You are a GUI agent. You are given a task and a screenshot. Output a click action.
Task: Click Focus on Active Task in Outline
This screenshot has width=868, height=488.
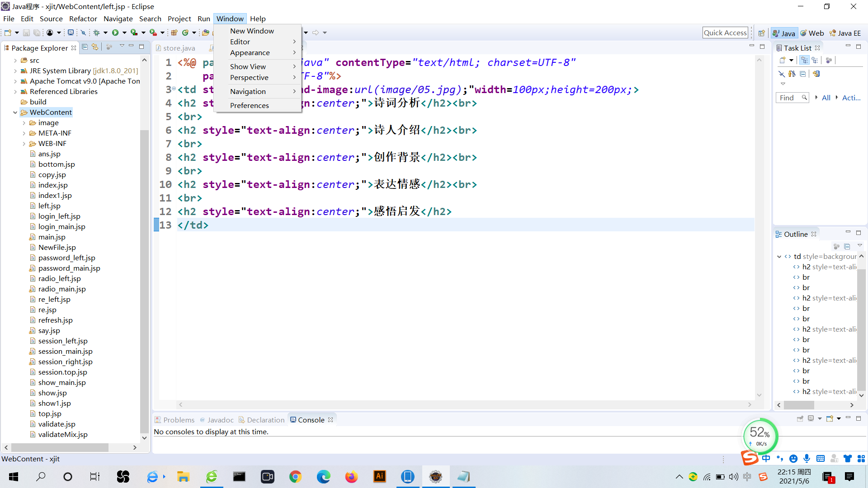pos(836,246)
